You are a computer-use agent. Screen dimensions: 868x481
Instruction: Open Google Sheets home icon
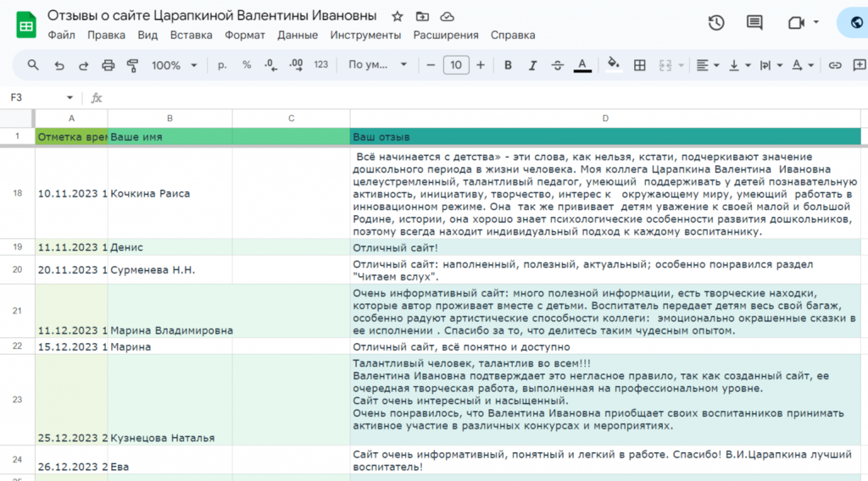click(x=26, y=25)
